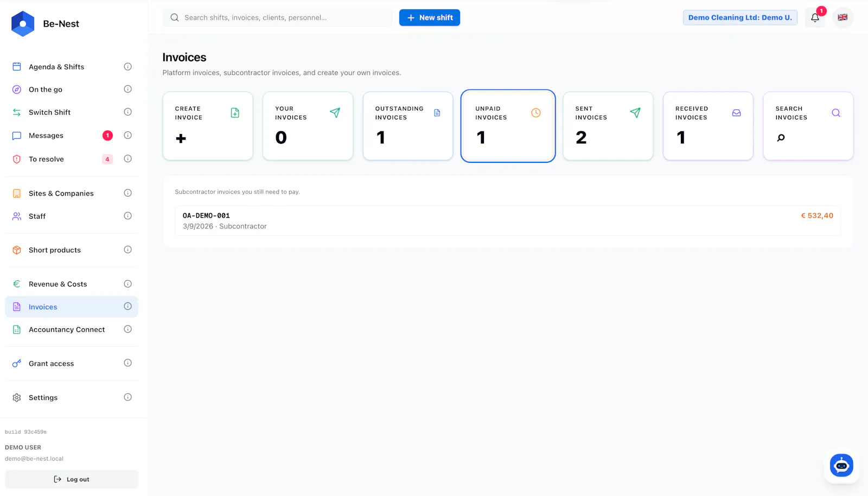This screenshot has width=868, height=496.
Task: Open Revenue & Costs page
Action: coord(72,284)
